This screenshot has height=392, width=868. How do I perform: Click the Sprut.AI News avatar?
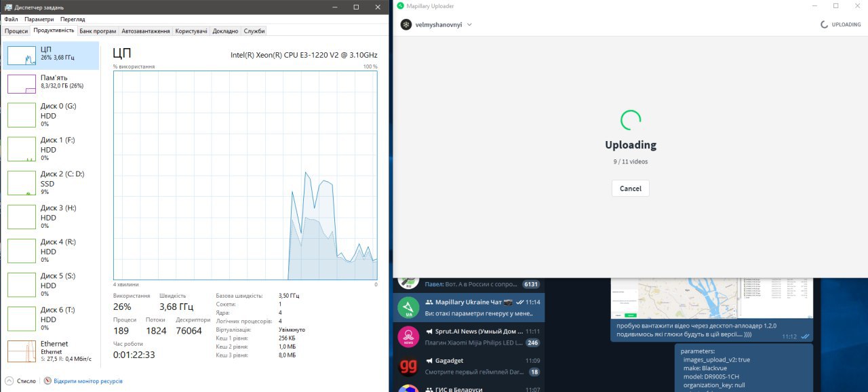click(408, 337)
